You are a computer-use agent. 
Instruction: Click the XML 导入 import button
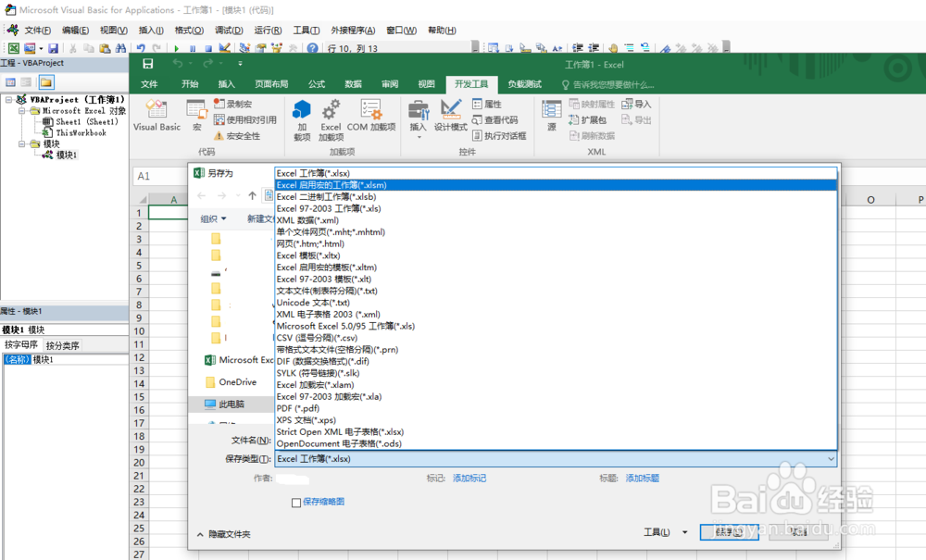coord(637,104)
